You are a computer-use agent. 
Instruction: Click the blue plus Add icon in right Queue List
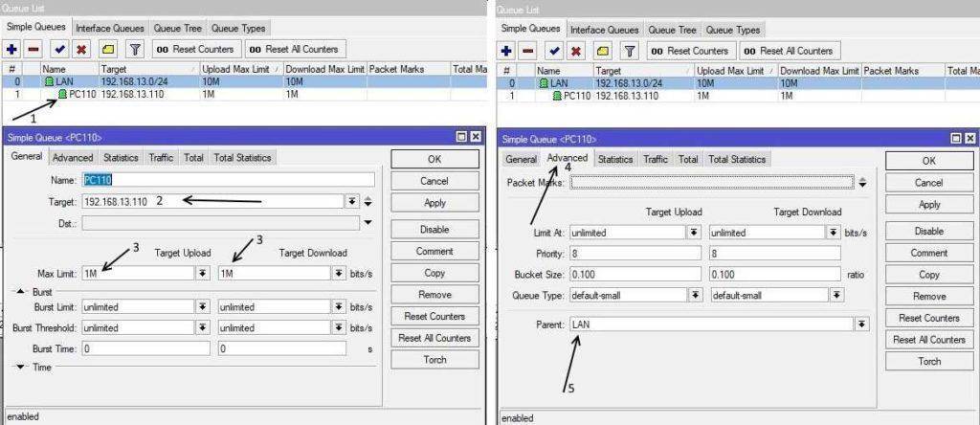pyautogui.click(x=507, y=51)
